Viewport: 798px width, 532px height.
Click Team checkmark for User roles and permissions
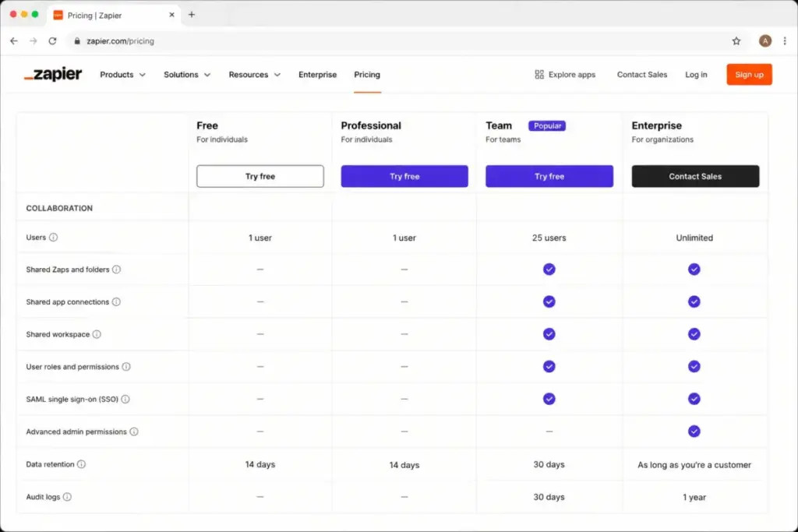click(549, 367)
